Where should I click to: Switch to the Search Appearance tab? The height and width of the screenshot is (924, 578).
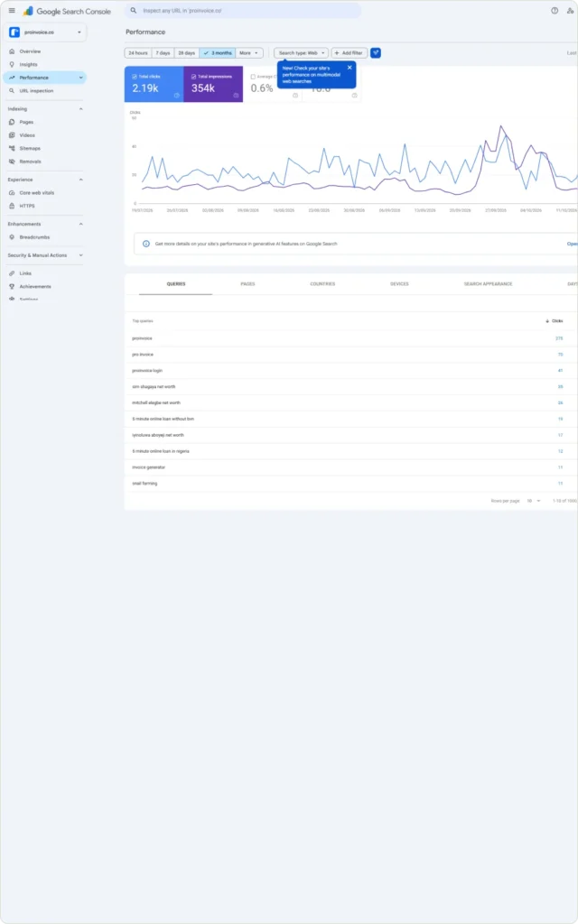click(488, 284)
